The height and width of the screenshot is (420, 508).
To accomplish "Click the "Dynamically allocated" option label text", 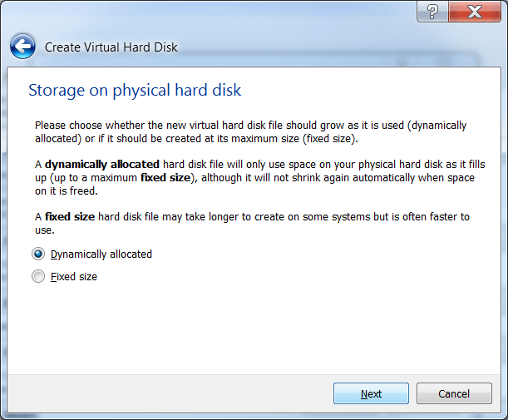I will [101, 254].
